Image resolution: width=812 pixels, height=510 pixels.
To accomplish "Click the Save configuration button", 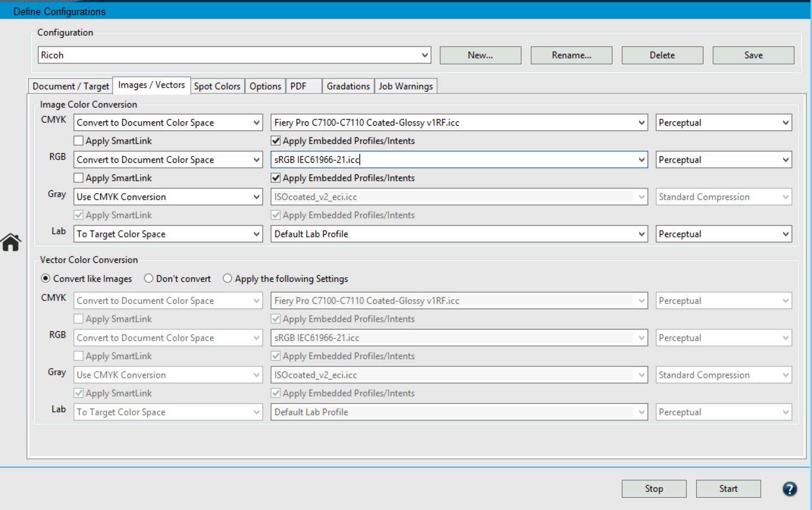I will point(753,55).
